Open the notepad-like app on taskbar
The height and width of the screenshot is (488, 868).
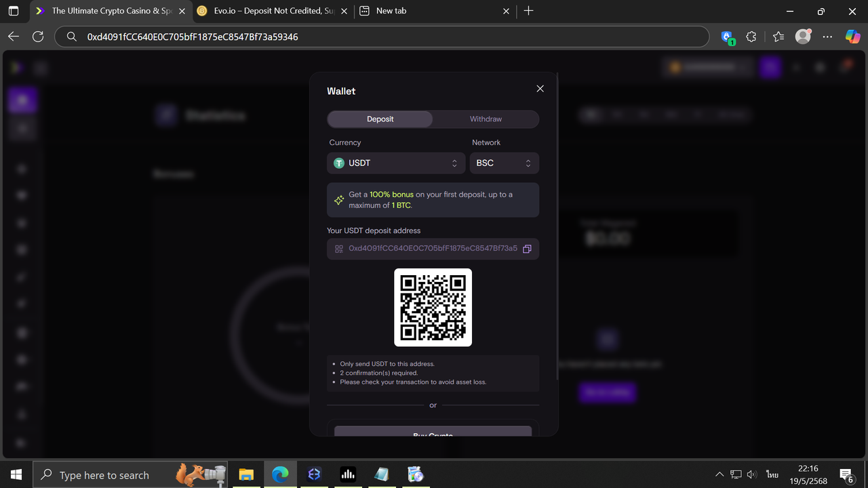tap(382, 474)
